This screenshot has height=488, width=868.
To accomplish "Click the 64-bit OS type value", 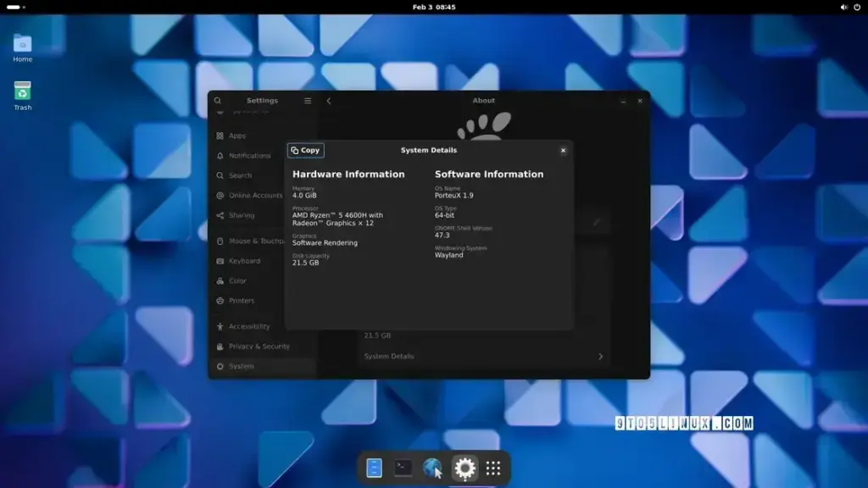I will tap(444, 215).
